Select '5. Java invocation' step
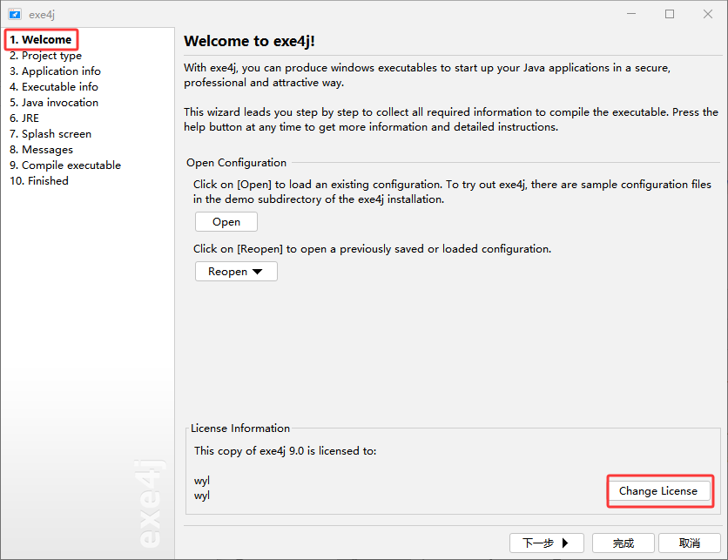The width and height of the screenshot is (728, 560). [x=54, y=103]
